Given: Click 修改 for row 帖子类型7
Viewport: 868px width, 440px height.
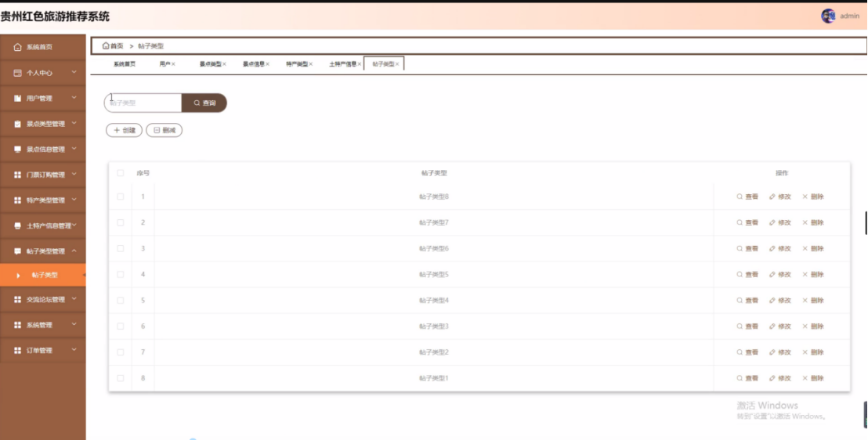Looking at the screenshot, I should click(x=780, y=222).
